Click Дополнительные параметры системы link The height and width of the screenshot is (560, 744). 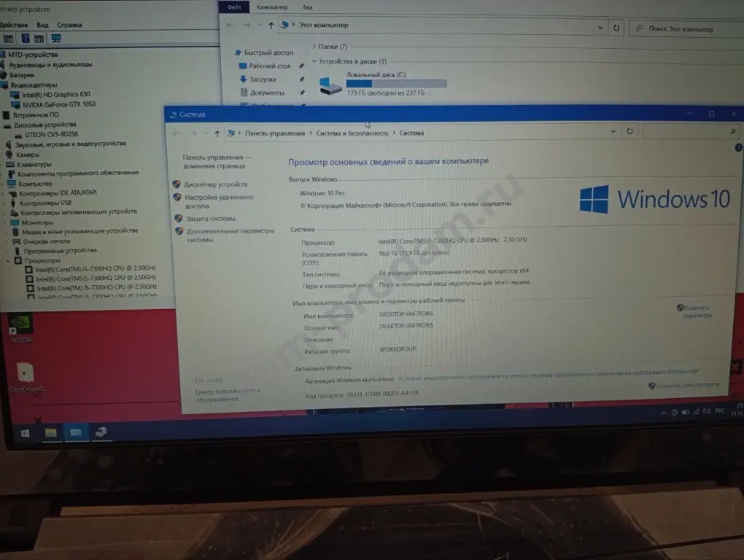[230, 235]
